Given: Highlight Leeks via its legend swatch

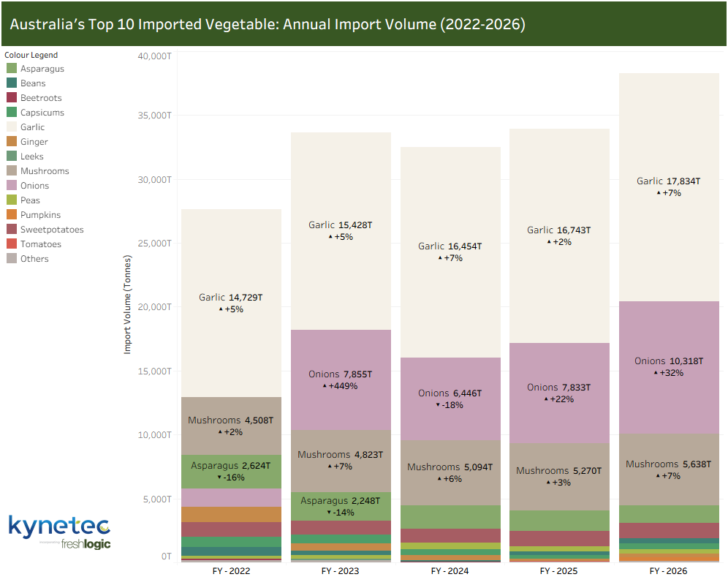Looking at the screenshot, I should pyautogui.click(x=12, y=156).
